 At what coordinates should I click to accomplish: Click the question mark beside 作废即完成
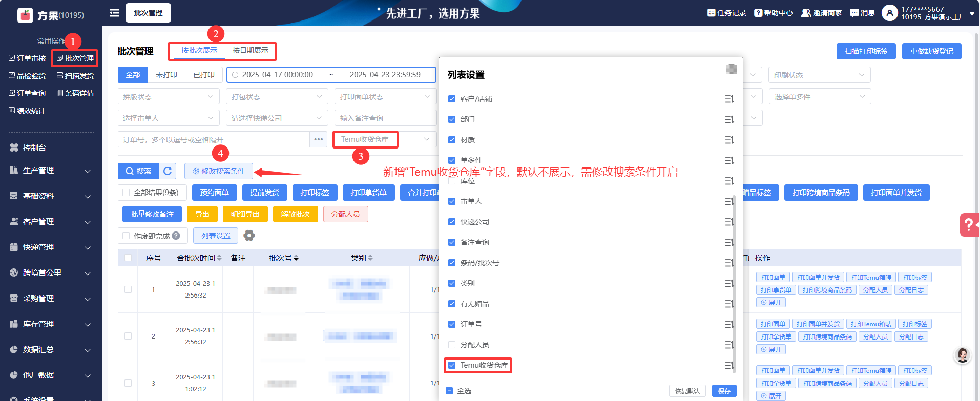point(176,236)
